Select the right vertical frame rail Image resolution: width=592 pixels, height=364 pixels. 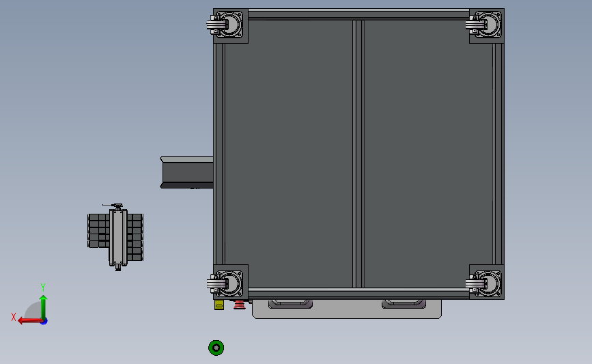click(x=498, y=154)
